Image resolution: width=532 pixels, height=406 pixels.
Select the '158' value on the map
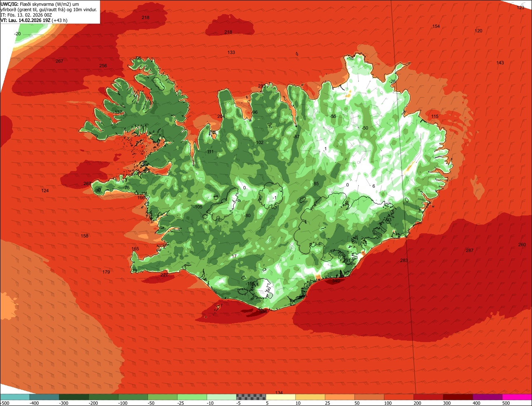(84, 236)
